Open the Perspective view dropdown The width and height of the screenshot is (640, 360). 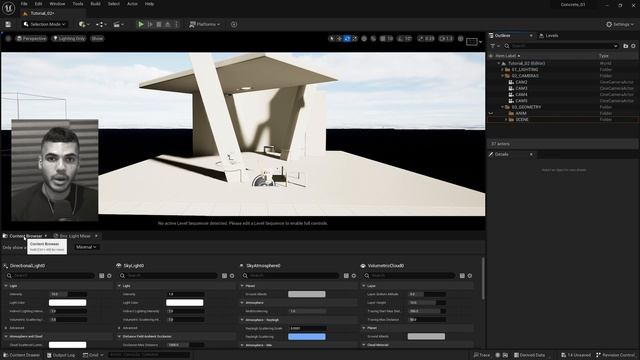[x=31, y=38]
